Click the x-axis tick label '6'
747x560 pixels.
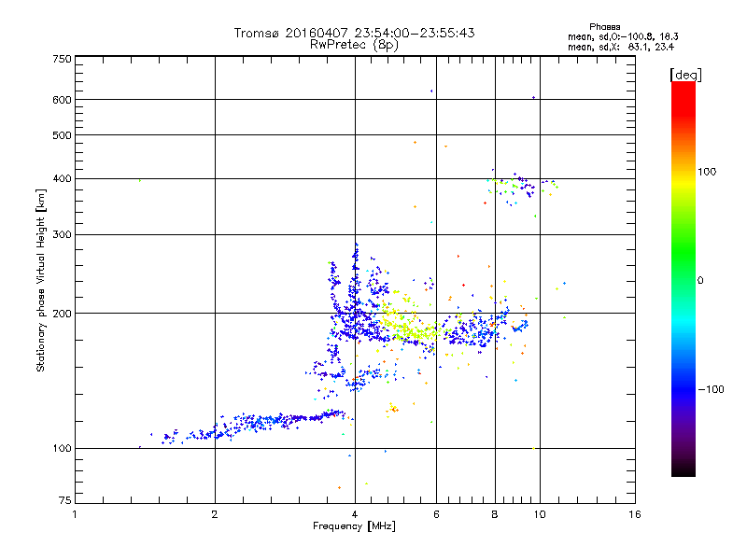(x=436, y=514)
